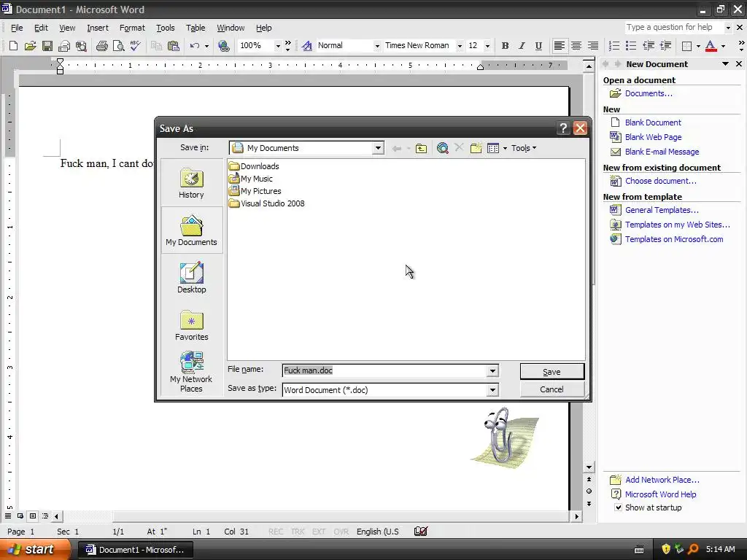
Task: Click the Print toolbar icon
Action: coord(101,46)
